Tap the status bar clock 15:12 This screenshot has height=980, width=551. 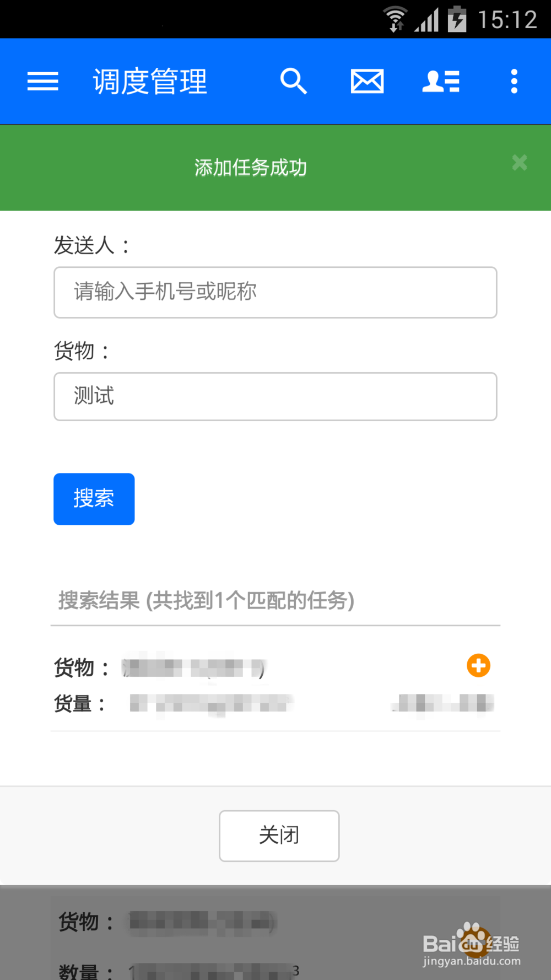point(507,20)
